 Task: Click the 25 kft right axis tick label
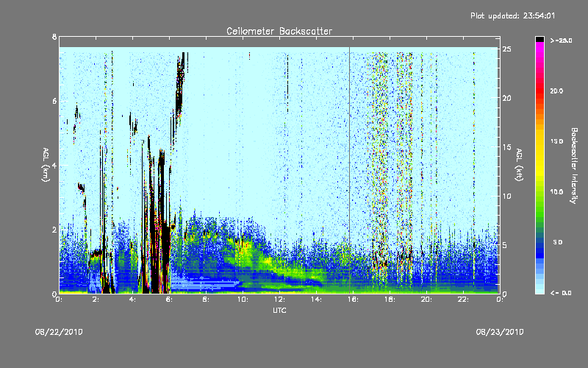[x=506, y=49]
